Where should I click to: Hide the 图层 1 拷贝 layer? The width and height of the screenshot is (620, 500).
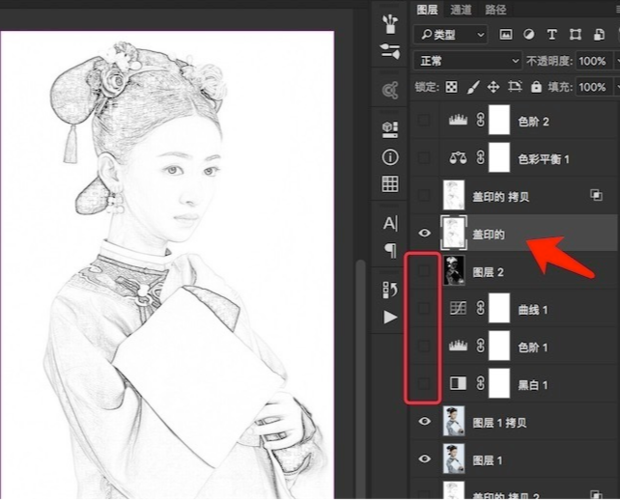pyautogui.click(x=424, y=421)
